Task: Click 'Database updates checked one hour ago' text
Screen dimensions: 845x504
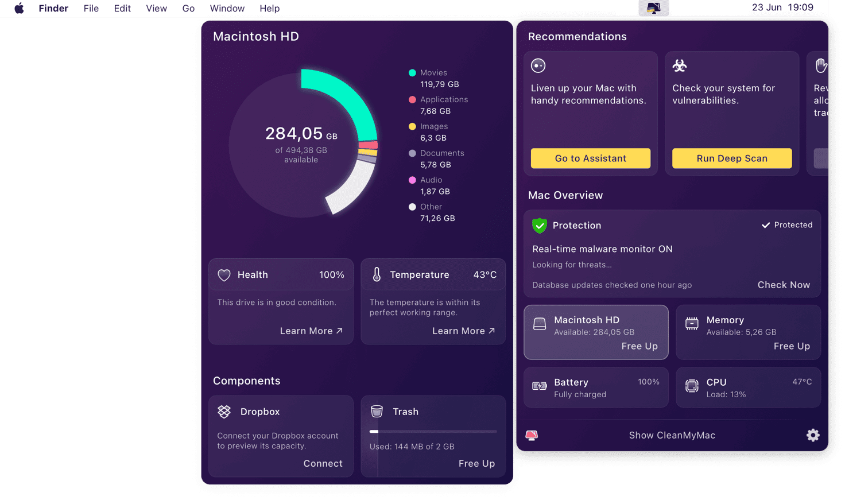Action: (x=612, y=285)
